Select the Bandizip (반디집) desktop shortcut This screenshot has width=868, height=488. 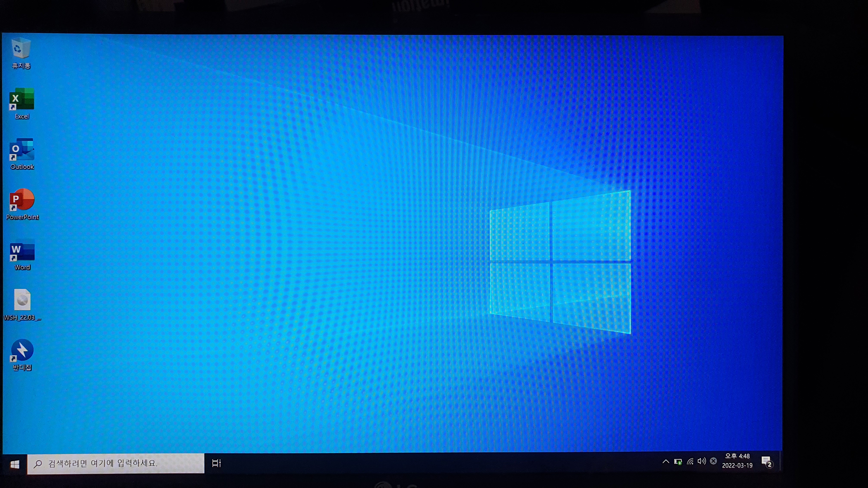click(22, 355)
